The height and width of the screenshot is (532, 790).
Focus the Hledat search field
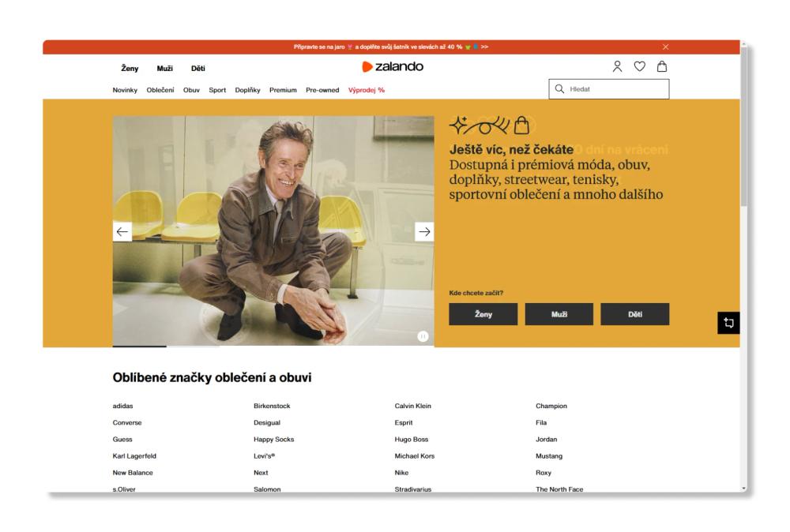[609, 89]
